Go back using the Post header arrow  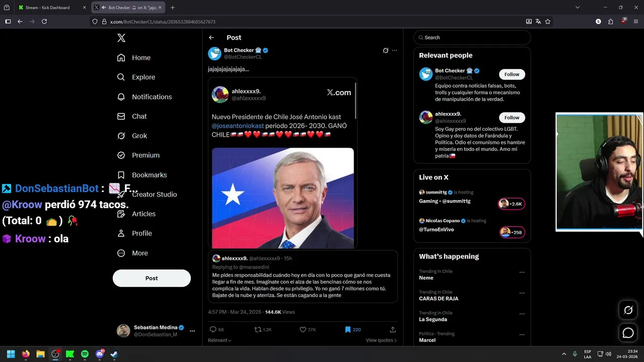point(211,38)
